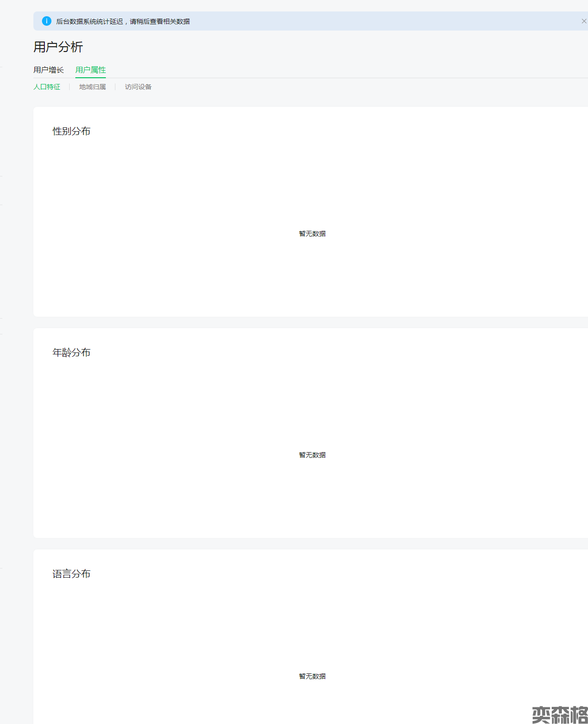
Task: Select the 用户属性 tab
Action: (91, 70)
